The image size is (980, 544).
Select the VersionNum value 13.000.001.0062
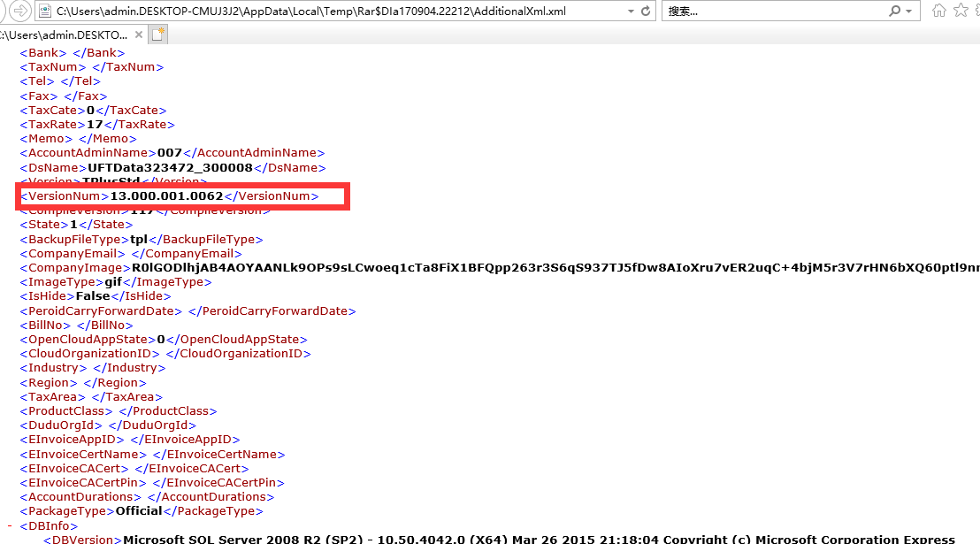[x=167, y=196]
